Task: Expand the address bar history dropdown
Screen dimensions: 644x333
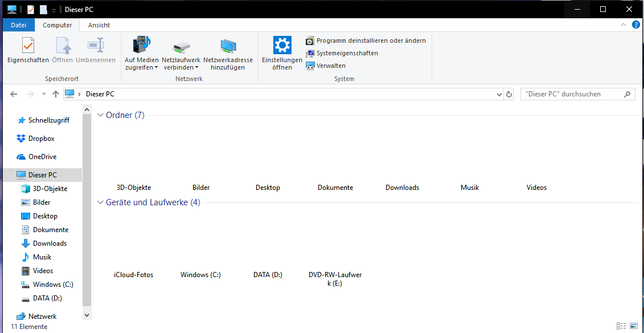Action: 499,94
